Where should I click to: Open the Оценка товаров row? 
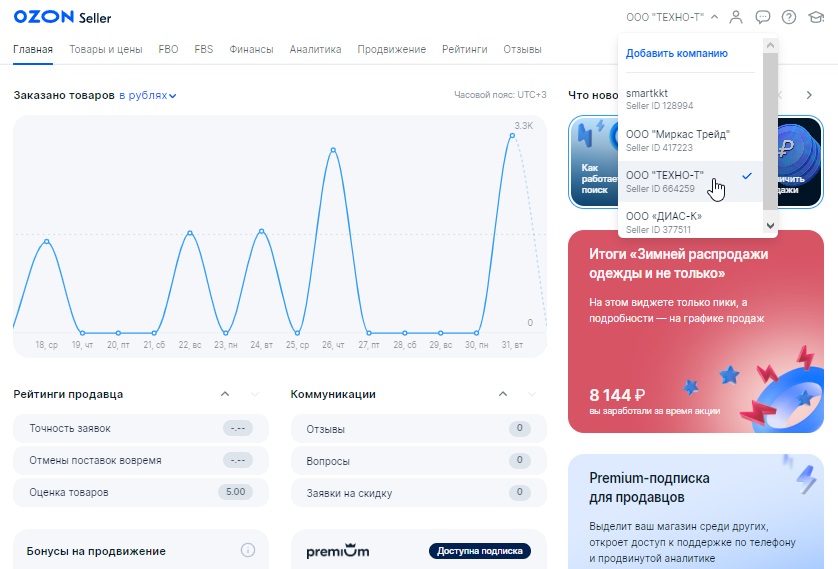[141, 493]
